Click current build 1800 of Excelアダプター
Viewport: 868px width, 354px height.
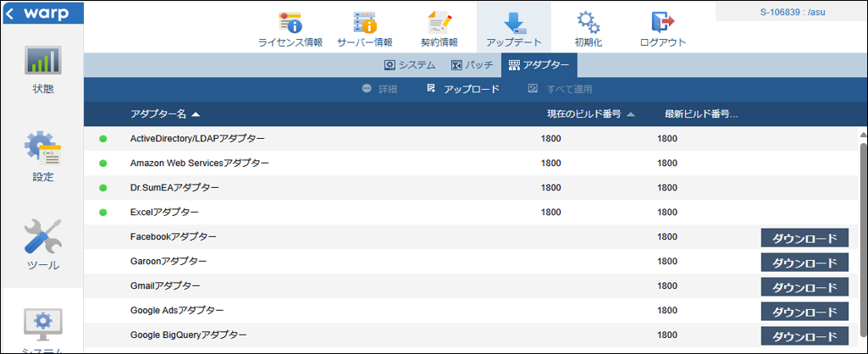point(550,213)
